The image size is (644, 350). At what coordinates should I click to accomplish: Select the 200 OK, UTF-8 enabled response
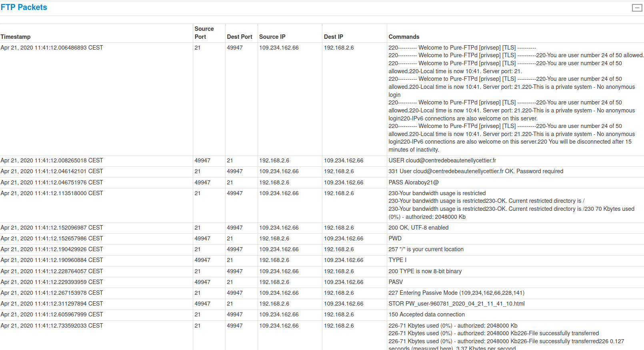point(418,228)
